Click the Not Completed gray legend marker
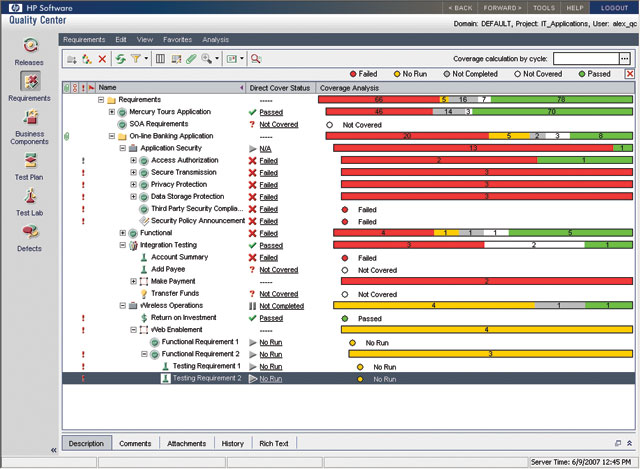The image size is (640, 469). (x=447, y=74)
